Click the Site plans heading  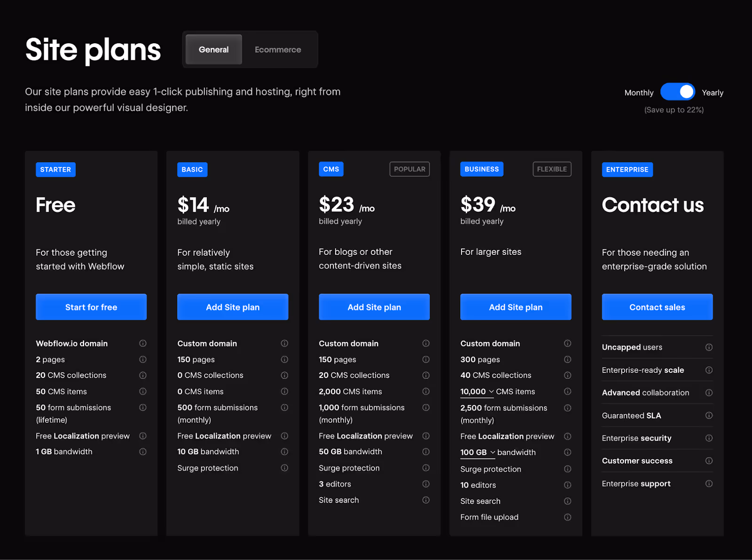pyautogui.click(x=93, y=50)
